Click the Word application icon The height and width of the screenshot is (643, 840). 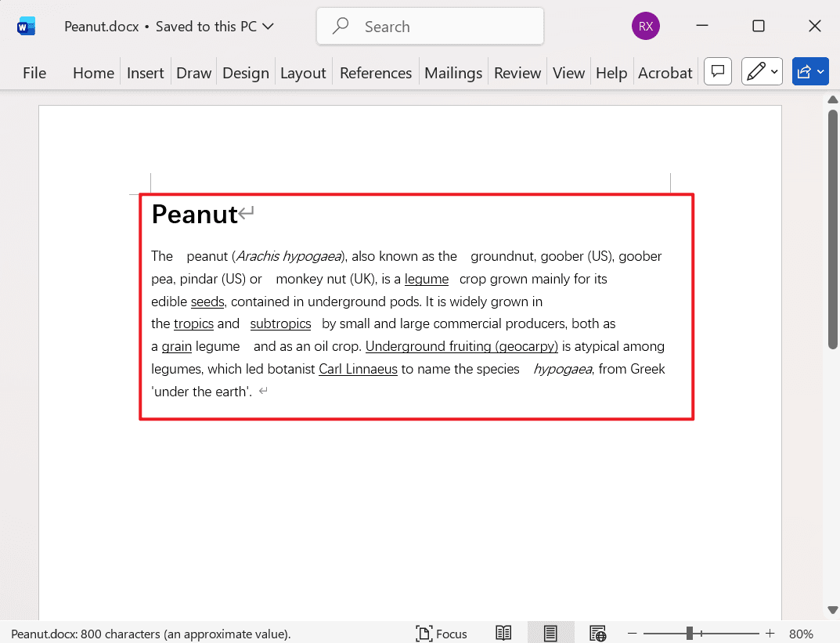[x=27, y=27]
